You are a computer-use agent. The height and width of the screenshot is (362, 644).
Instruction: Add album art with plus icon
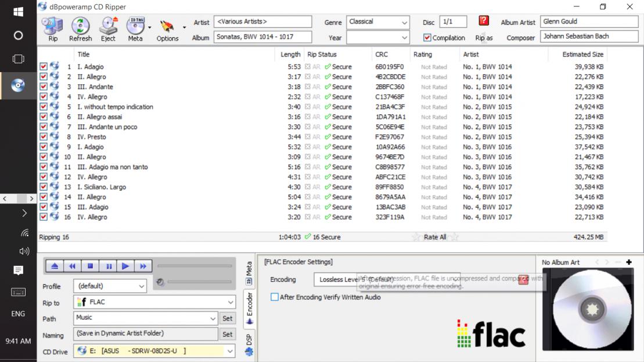point(629,263)
